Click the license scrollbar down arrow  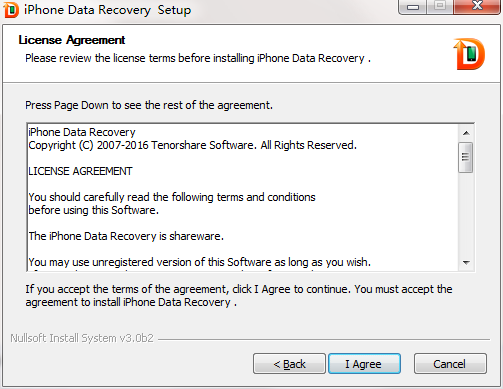(466, 263)
